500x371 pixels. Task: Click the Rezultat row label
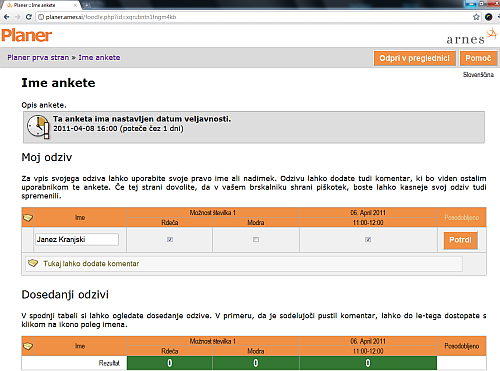[x=109, y=363]
